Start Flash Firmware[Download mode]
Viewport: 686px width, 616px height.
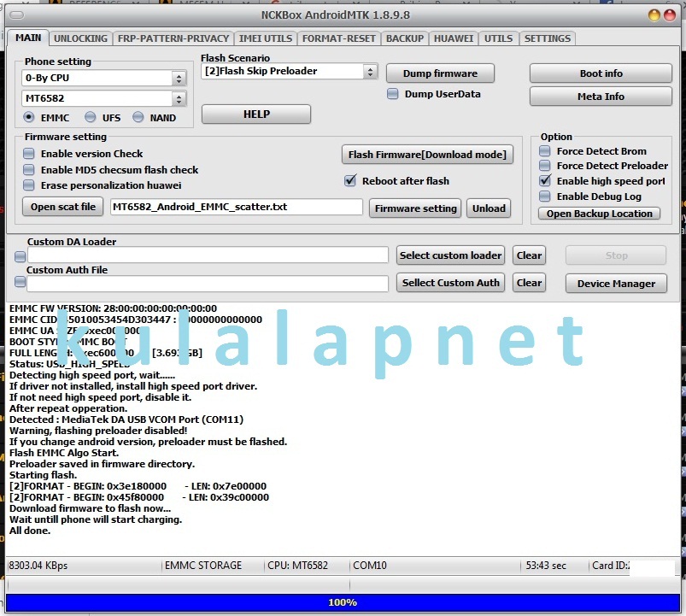coord(427,155)
